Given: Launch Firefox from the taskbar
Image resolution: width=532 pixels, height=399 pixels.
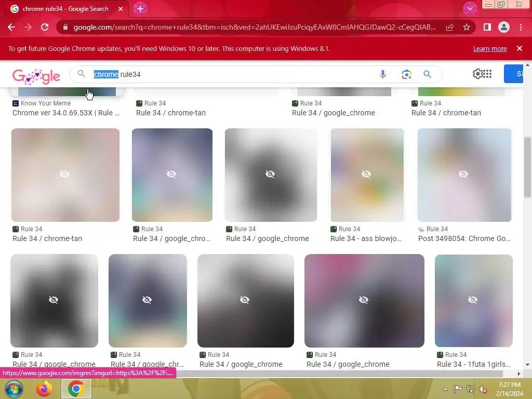Looking at the screenshot, I should [45, 389].
